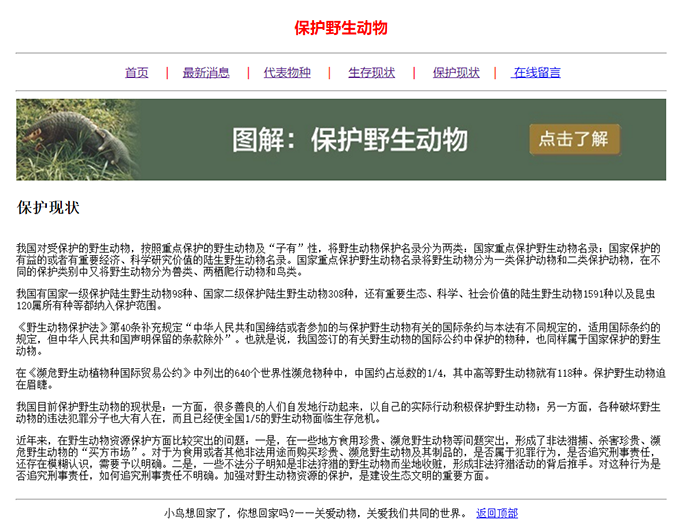Click the 返回顶部 link in the footer
The height and width of the screenshot is (530, 700).
(496, 513)
